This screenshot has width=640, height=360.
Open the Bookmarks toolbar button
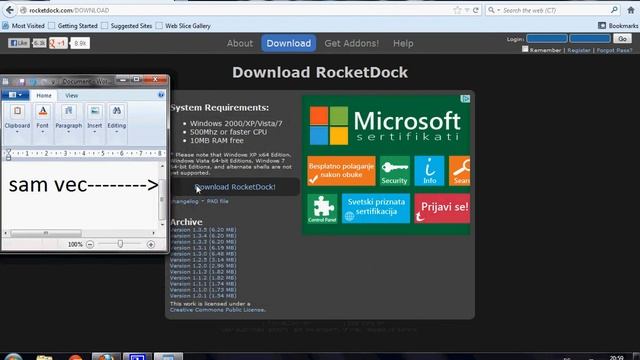618,26
